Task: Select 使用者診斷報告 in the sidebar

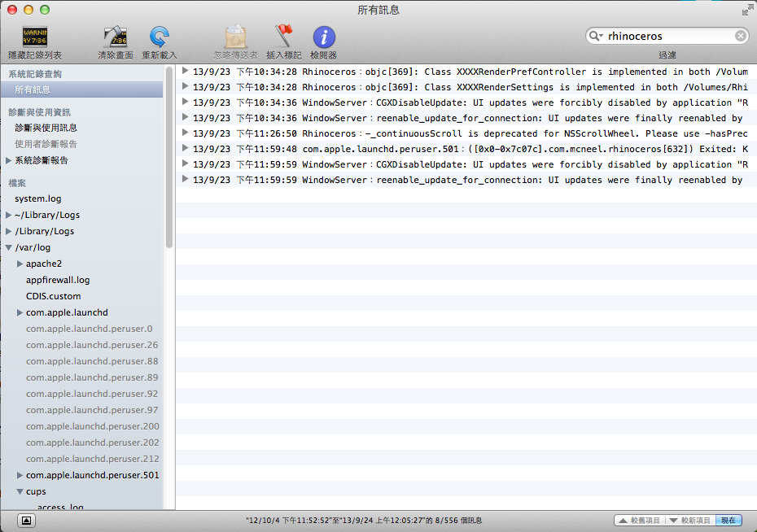Action: tap(46, 144)
